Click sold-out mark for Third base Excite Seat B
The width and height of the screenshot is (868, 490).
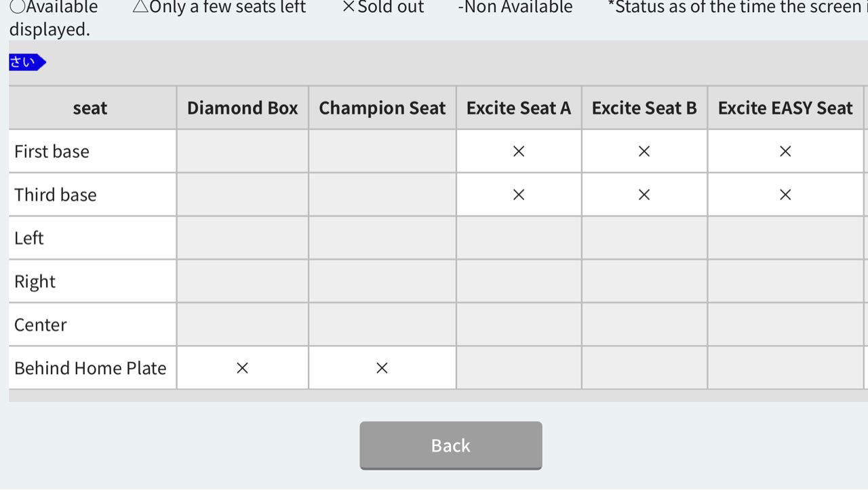(x=644, y=195)
